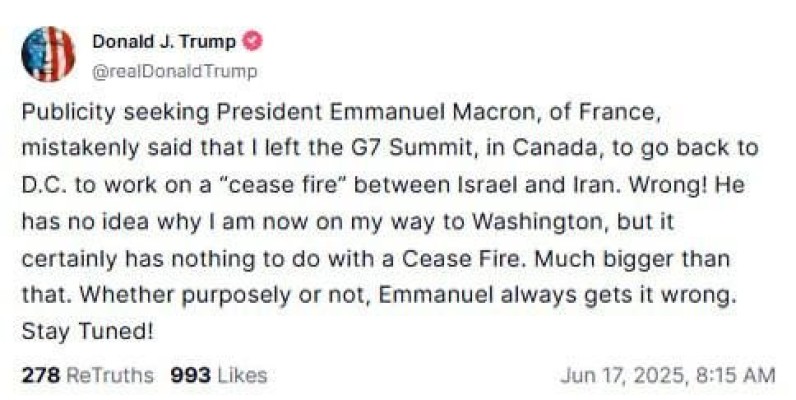Open the Jun 17, 2025 timestamp
The width and height of the screenshot is (796, 400).
pyautogui.click(x=668, y=376)
